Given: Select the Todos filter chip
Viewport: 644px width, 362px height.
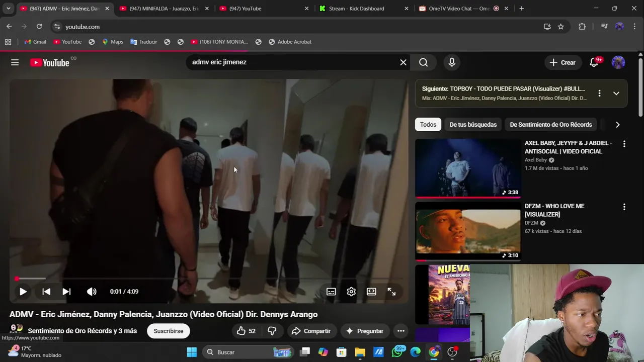Looking at the screenshot, I should (428, 124).
